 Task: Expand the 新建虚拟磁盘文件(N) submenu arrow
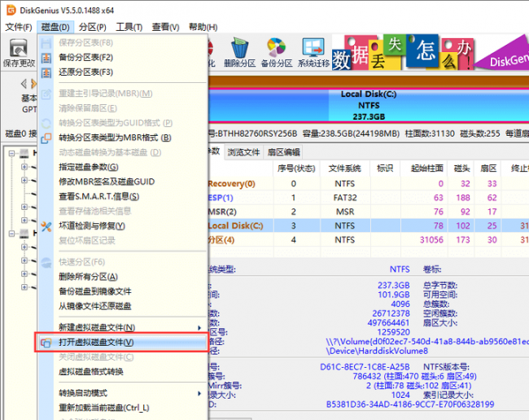[x=199, y=328]
